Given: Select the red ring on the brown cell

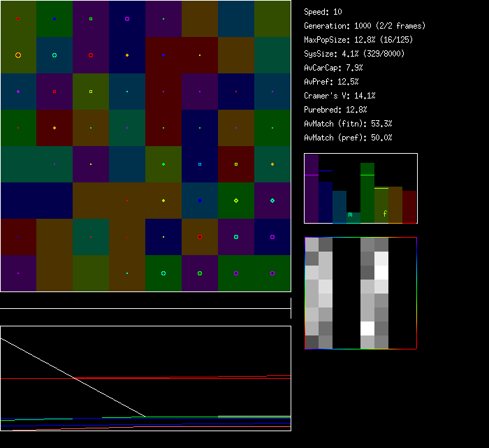Looking at the screenshot, I should [x=200, y=237].
